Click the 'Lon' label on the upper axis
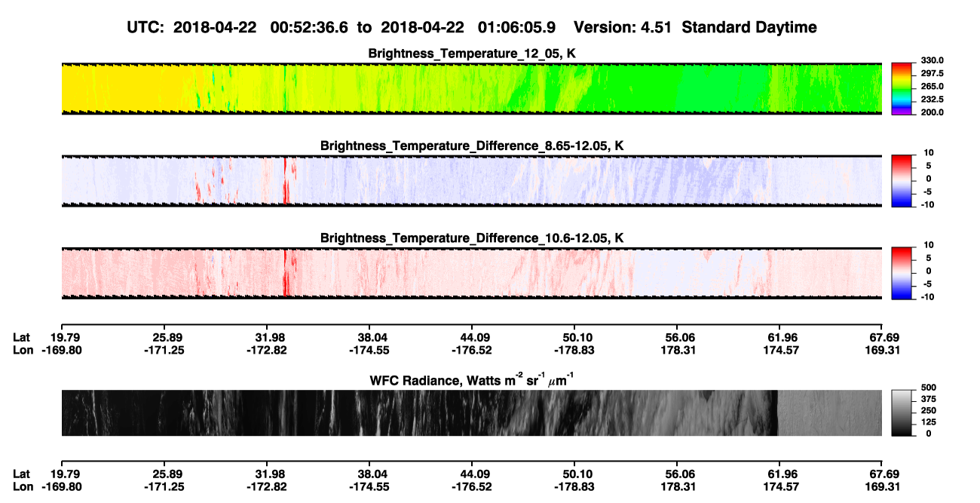 (x=23, y=350)
